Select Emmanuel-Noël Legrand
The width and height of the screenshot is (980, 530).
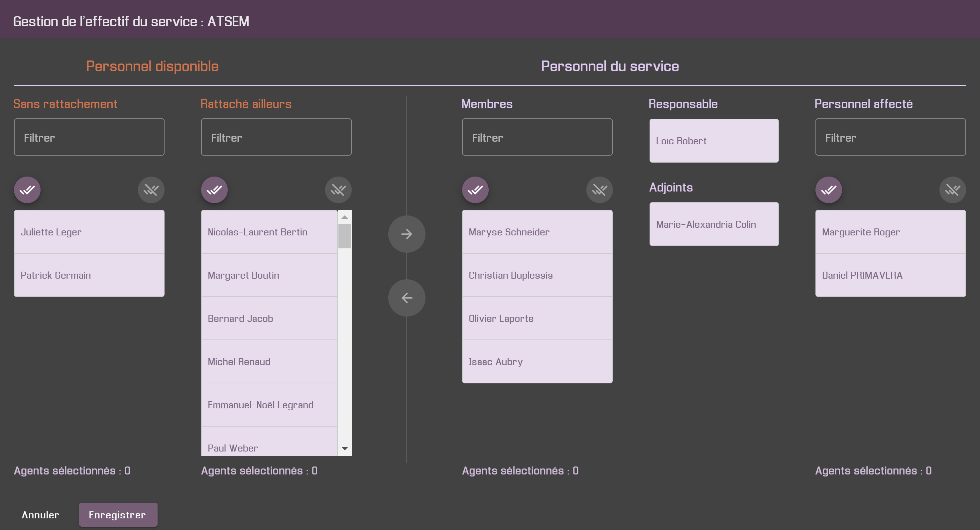269,405
